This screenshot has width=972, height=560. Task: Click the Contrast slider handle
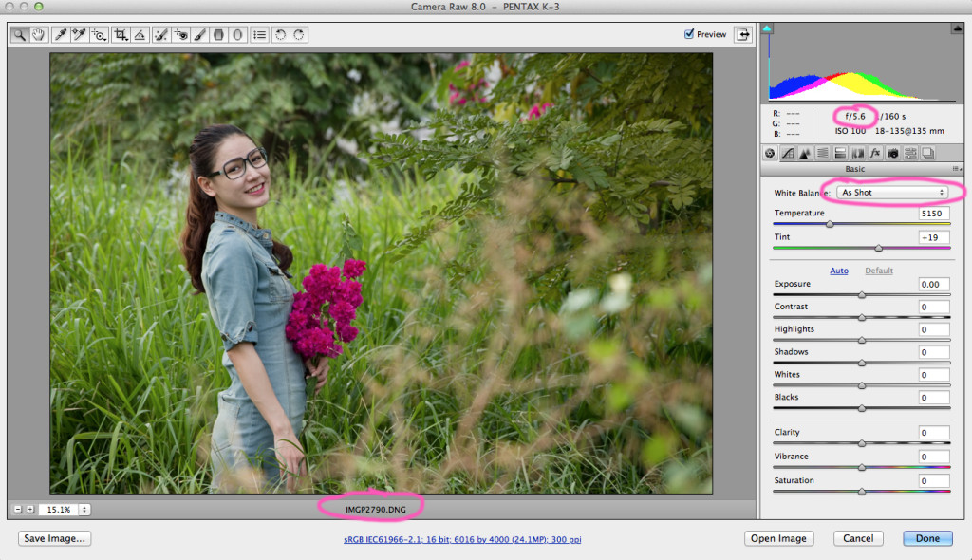[x=862, y=318]
